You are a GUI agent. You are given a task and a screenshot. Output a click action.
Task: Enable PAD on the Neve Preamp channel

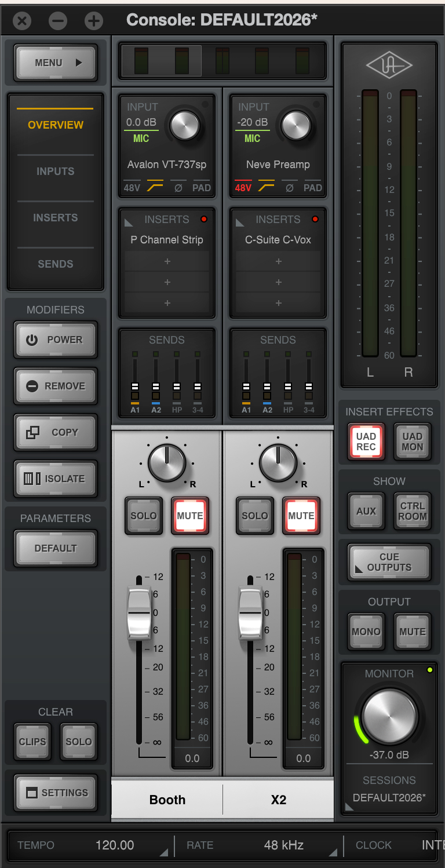[x=313, y=188]
